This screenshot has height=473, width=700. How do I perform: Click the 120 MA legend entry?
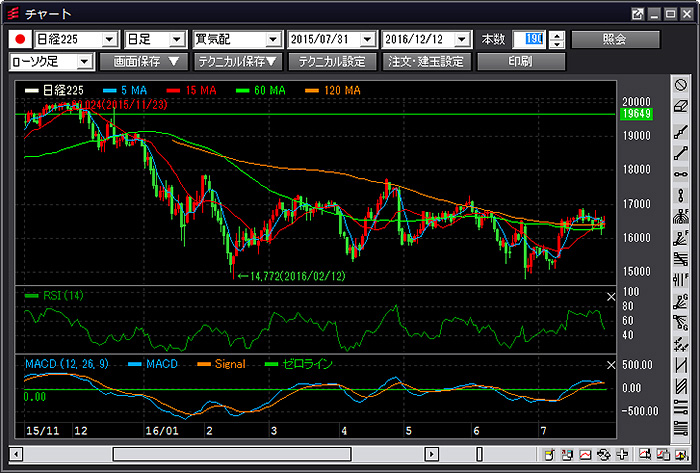coord(333,91)
